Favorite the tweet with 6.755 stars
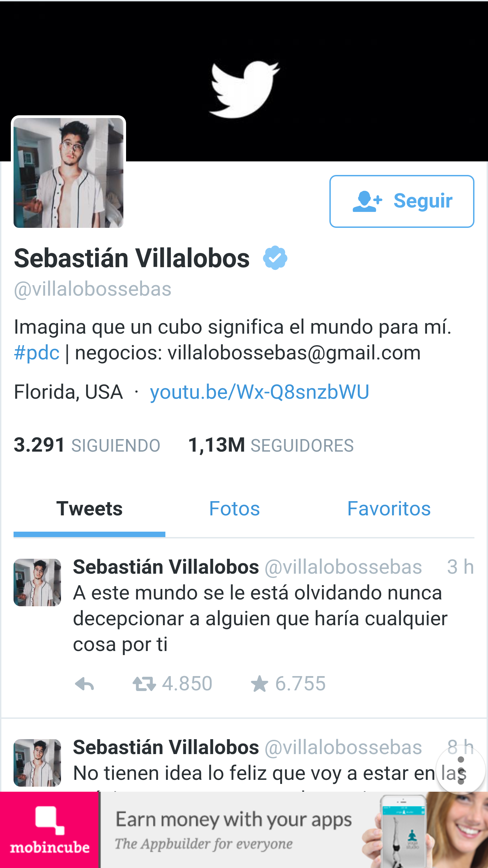This screenshot has width=488, height=868. 260,684
